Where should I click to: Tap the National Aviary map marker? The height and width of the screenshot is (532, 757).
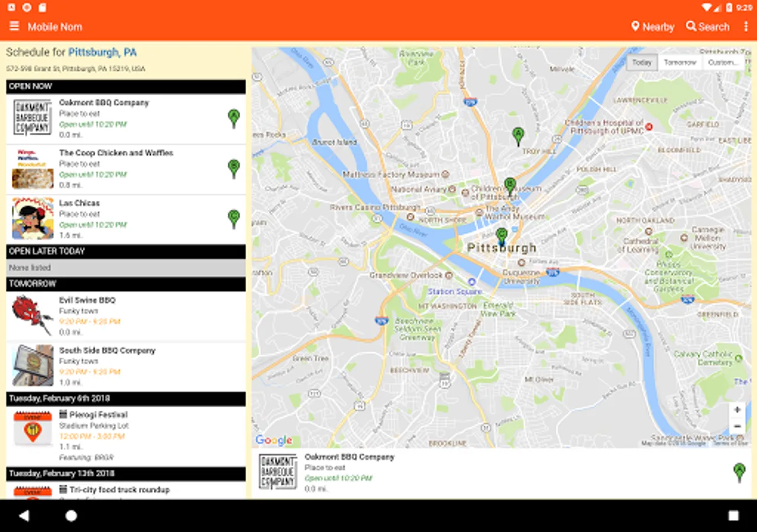pos(452,189)
